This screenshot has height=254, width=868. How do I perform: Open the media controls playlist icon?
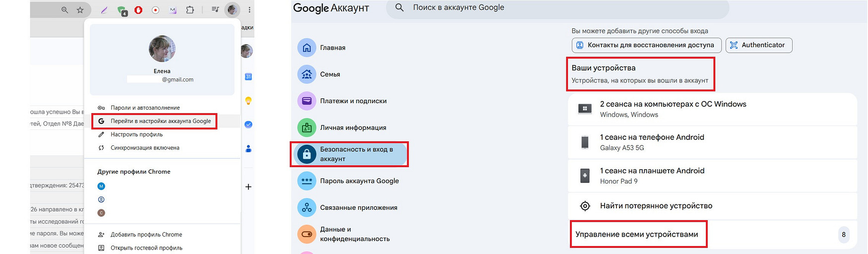point(215,9)
